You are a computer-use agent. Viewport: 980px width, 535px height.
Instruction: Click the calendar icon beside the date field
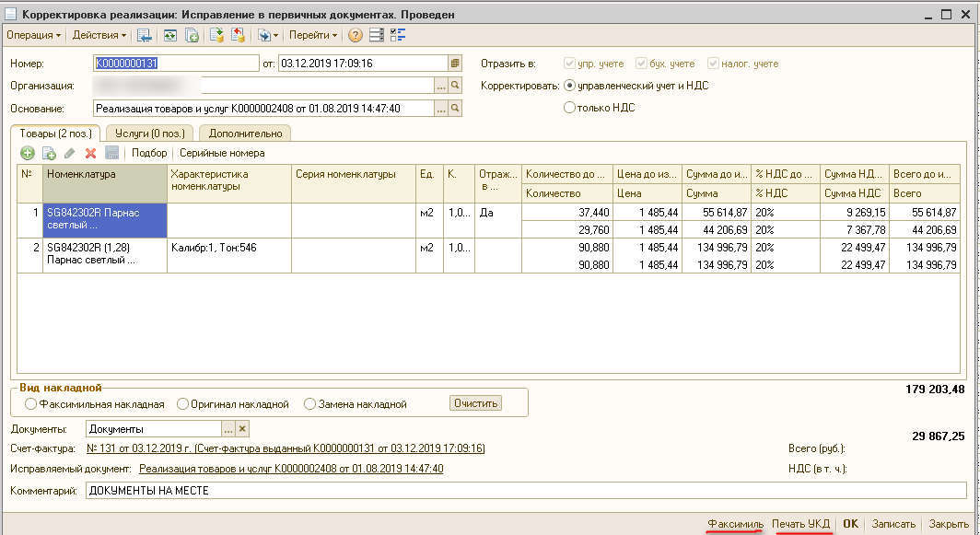tap(454, 64)
